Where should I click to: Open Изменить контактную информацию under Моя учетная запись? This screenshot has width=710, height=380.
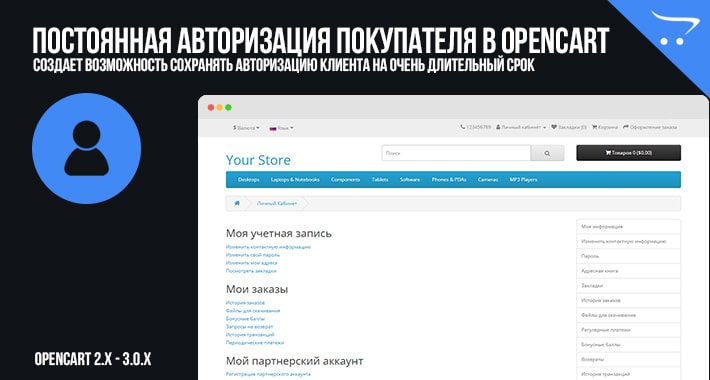268,247
